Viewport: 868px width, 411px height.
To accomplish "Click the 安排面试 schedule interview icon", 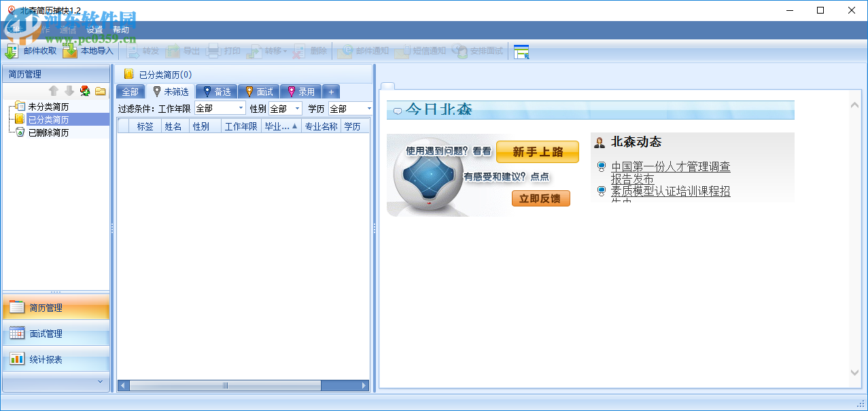I will pyautogui.click(x=460, y=51).
